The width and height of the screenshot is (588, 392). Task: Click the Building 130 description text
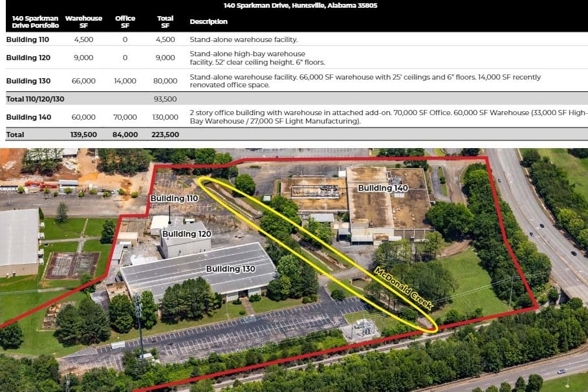[365, 81]
